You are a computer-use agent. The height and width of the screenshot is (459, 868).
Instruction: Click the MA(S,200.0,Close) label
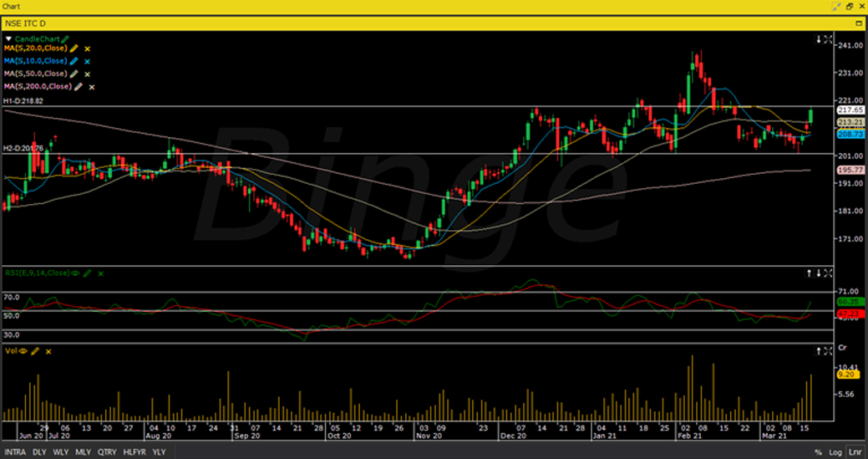[x=38, y=86]
